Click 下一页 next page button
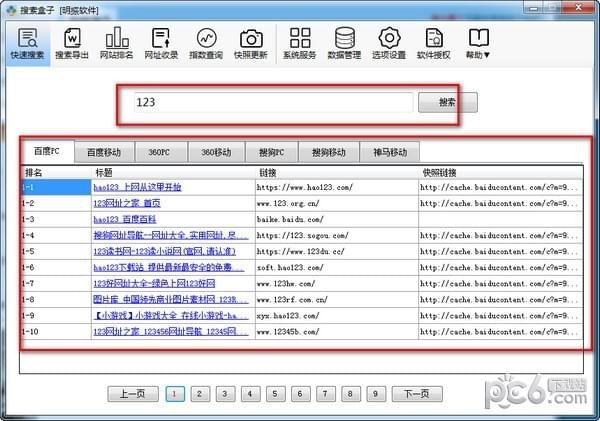This screenshot has height=421, width=600. tap(417, 394)
